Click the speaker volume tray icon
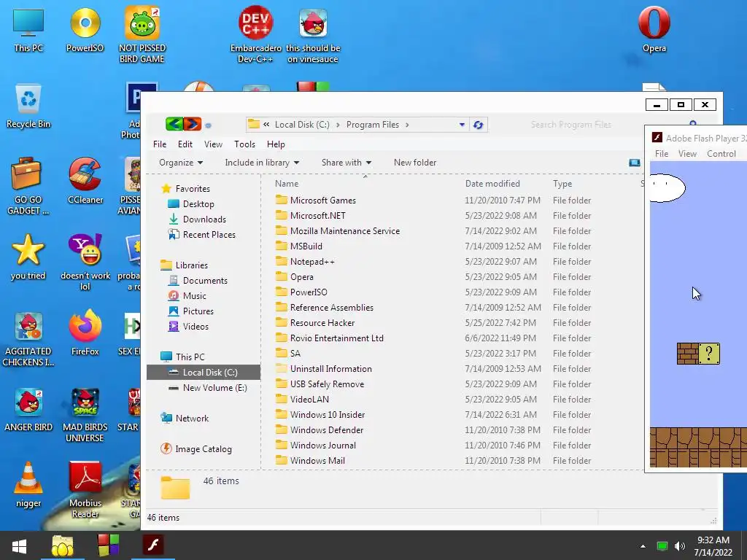This screenshot has width=747, height=560. tap(680, 546)
